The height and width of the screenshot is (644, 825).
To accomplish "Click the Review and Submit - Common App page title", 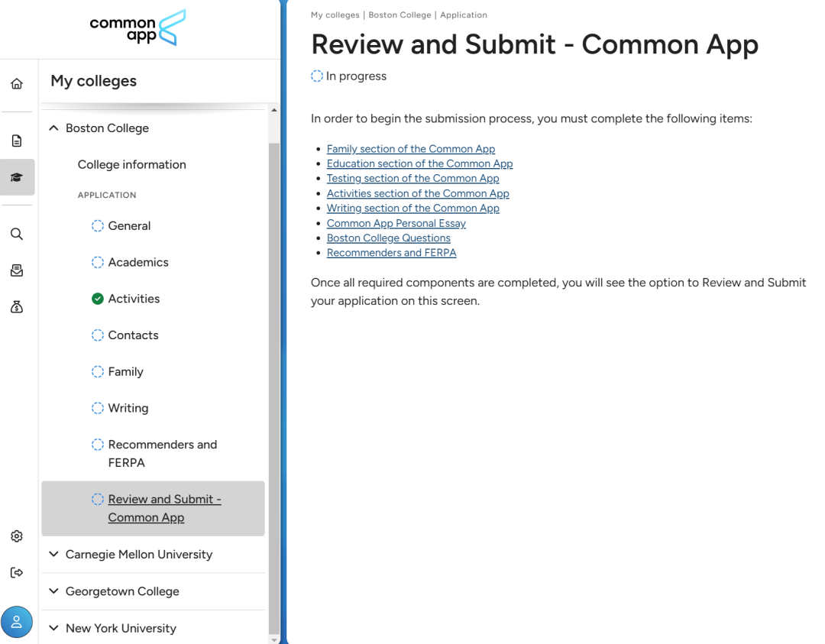I will point(535,44).
